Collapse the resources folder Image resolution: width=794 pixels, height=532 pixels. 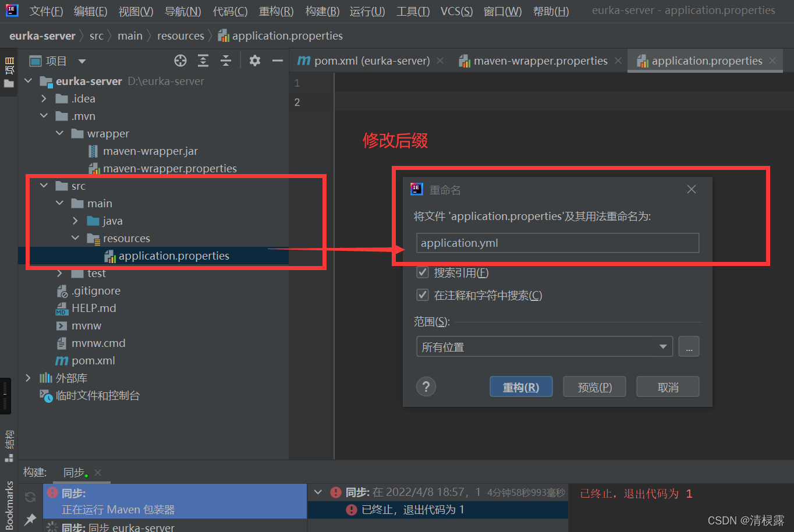75,238
